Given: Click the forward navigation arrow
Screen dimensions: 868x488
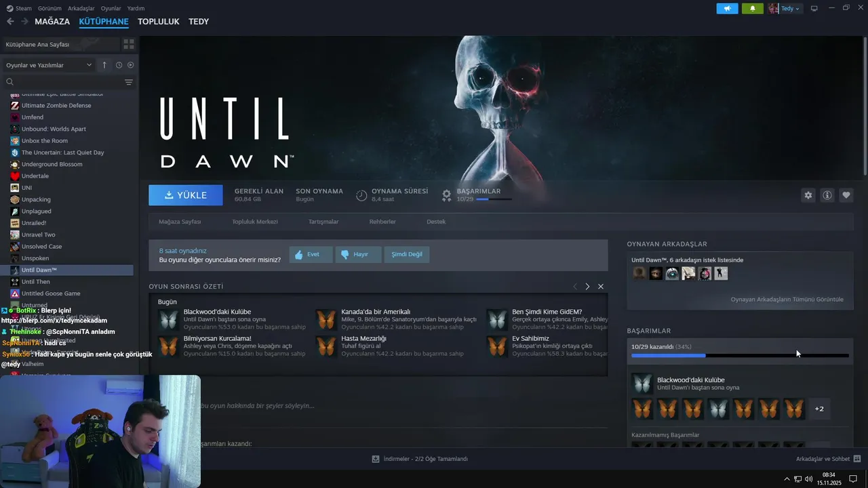Looking at the screenshot, I should point(24,22).
